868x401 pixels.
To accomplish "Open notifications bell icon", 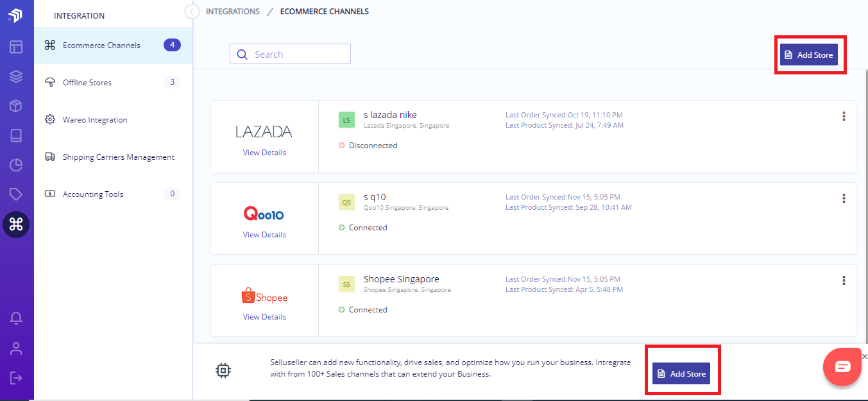I will (x=16, y=318).
